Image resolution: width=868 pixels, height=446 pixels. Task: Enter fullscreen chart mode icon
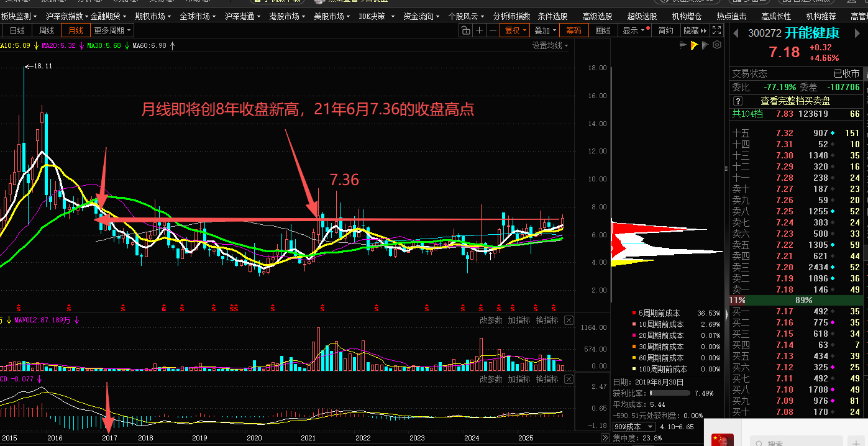click(x=717, y=30)
